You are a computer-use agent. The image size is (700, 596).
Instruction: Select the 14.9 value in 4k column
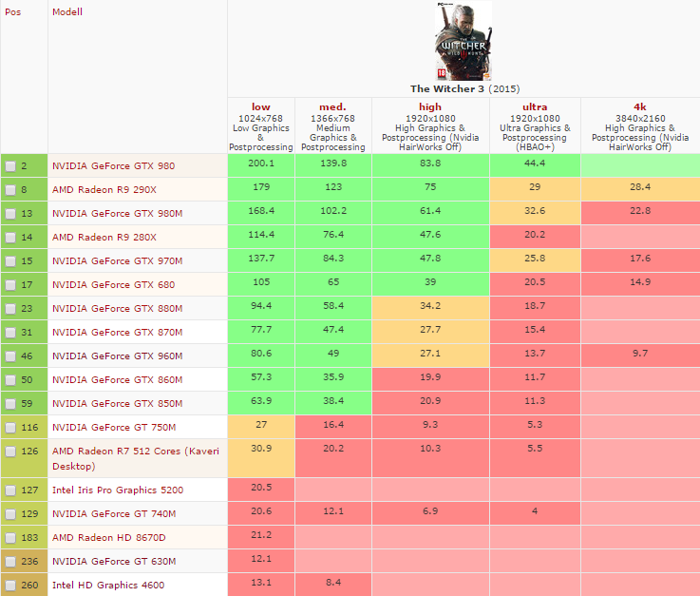pyautogui.click(x=640, y=284)
